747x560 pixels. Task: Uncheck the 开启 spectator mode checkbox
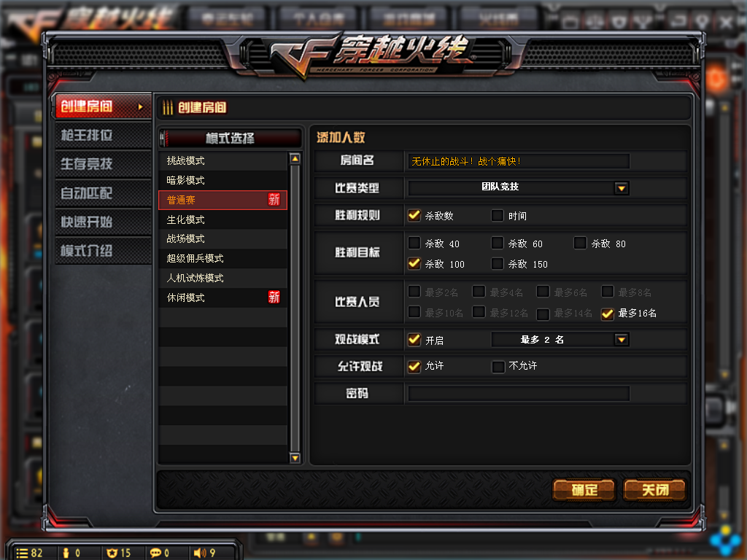tap(414, 340)
